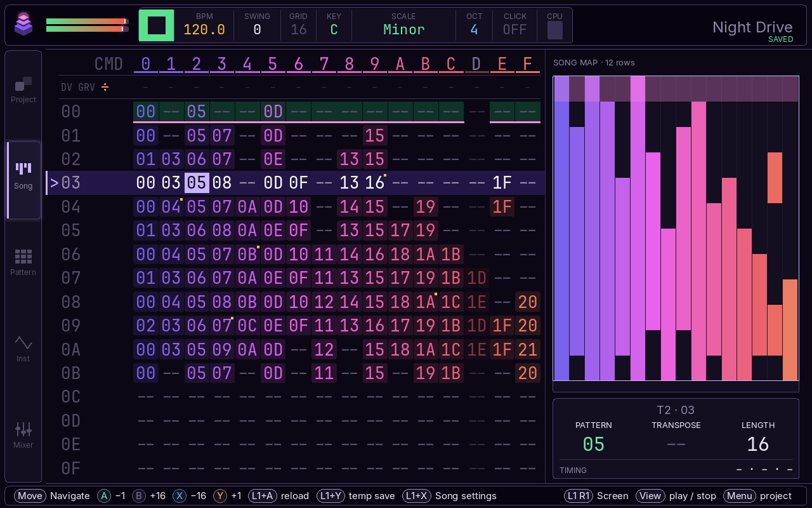812x508 pixels.
Task: Open the Mixer faders screen
Action: pos(23,436)
